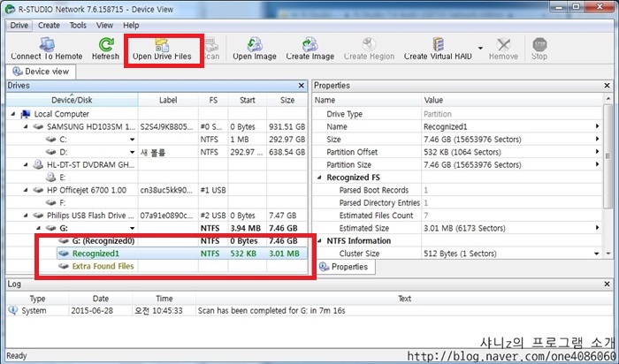
Task: Open the D: drive dropdown arrow
Action: (x=133, y=152)
